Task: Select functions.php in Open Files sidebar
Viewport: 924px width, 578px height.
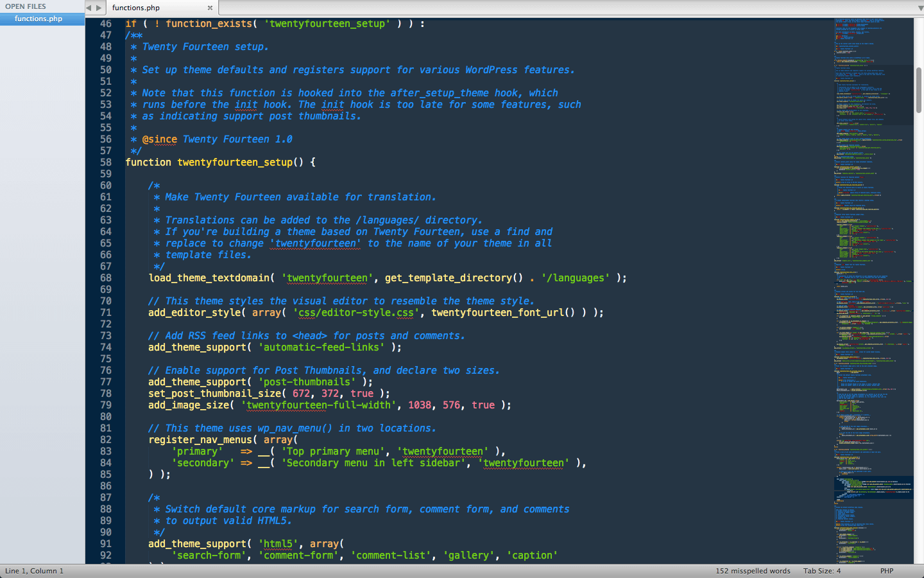Action: pyautogui.click(x=38, y=19)
